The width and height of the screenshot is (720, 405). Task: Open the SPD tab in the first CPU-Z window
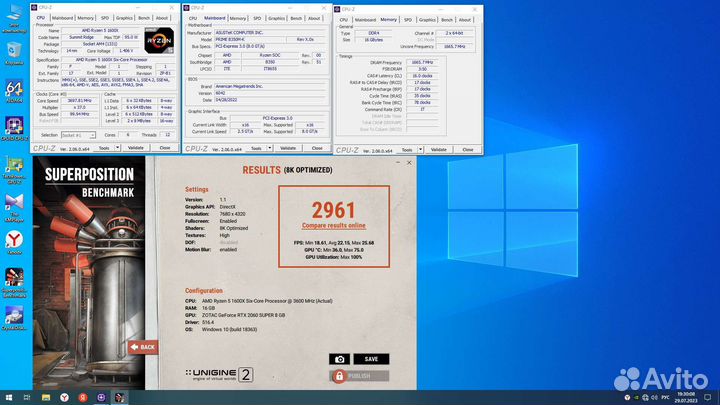tap(105, 18)
